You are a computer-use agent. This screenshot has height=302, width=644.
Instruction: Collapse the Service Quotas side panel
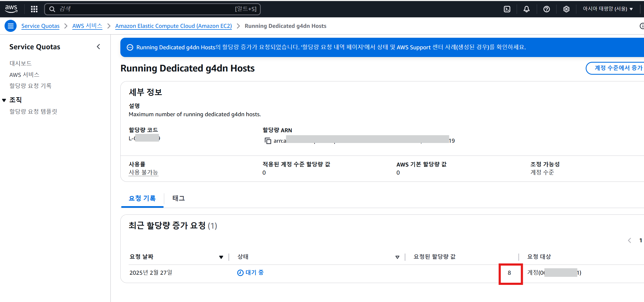[98, 47]
